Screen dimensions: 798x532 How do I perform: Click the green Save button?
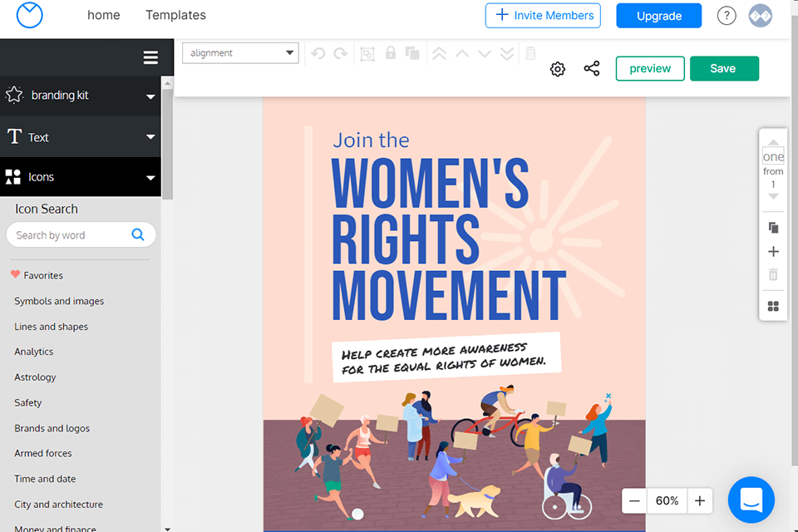click(723, 69)
